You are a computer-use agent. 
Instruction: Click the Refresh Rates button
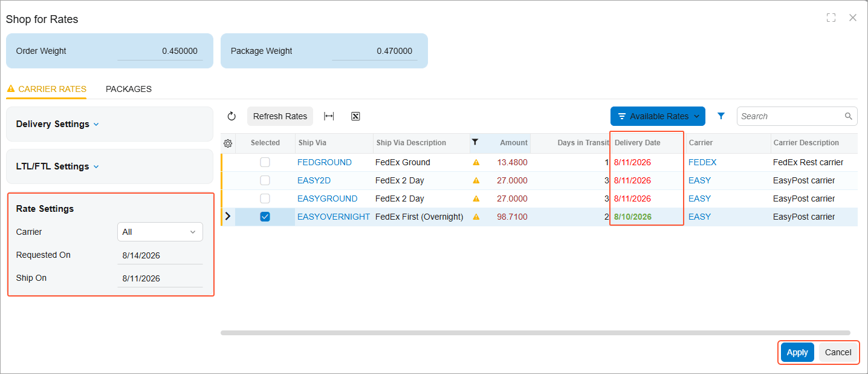tap(280, 116)
